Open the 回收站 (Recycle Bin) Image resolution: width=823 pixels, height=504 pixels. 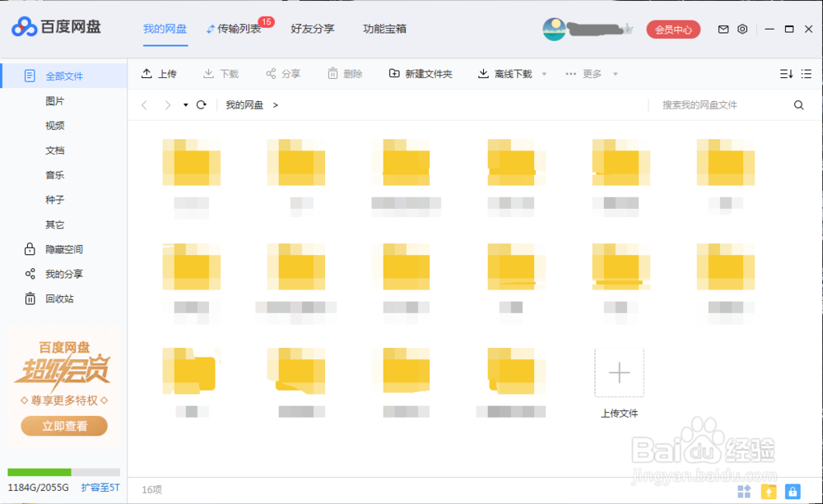(65, 298)
